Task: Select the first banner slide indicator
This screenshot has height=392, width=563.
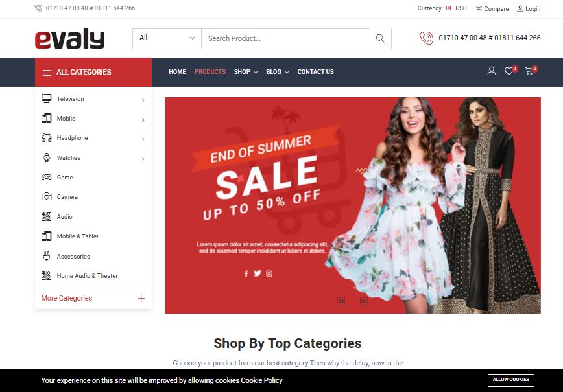Action: point(341,301)
